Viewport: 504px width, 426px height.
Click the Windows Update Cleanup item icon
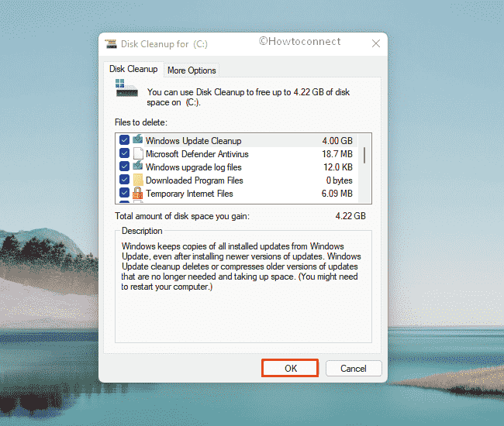(138, 139)
